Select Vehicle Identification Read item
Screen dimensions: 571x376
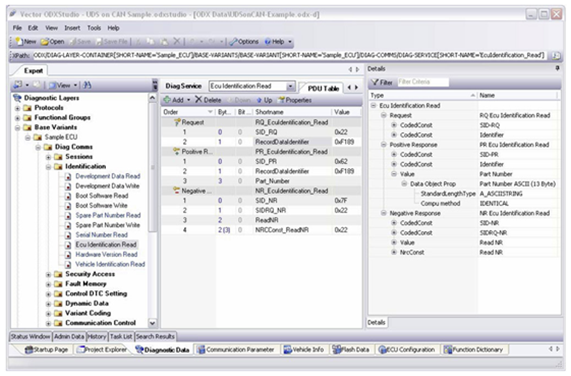[110, 264]
